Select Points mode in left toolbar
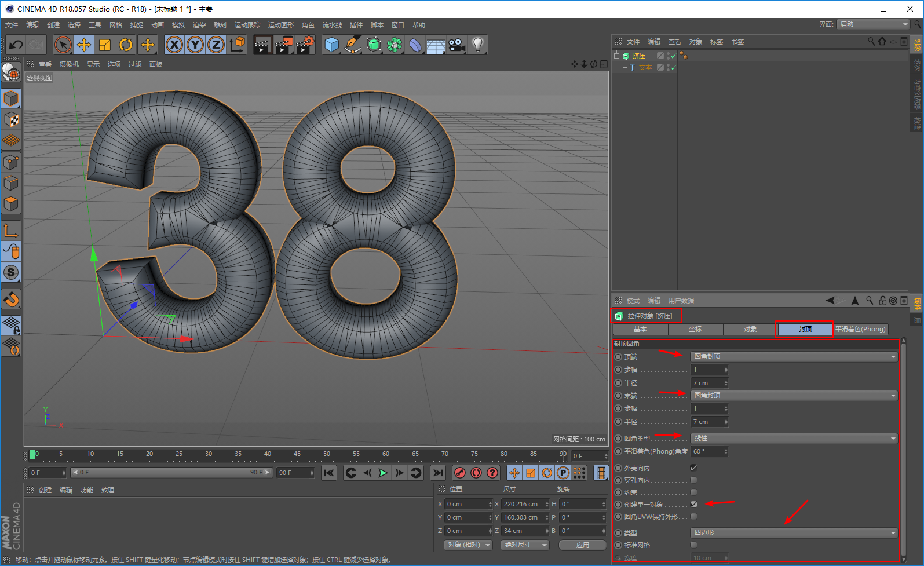924x566 pixels. tap(11, 162)
